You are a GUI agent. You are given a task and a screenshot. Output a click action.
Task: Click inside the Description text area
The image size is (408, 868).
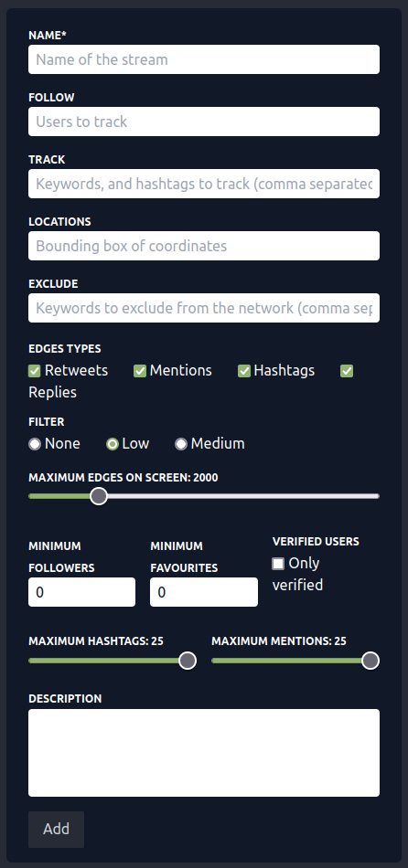(x=204, y=753)
